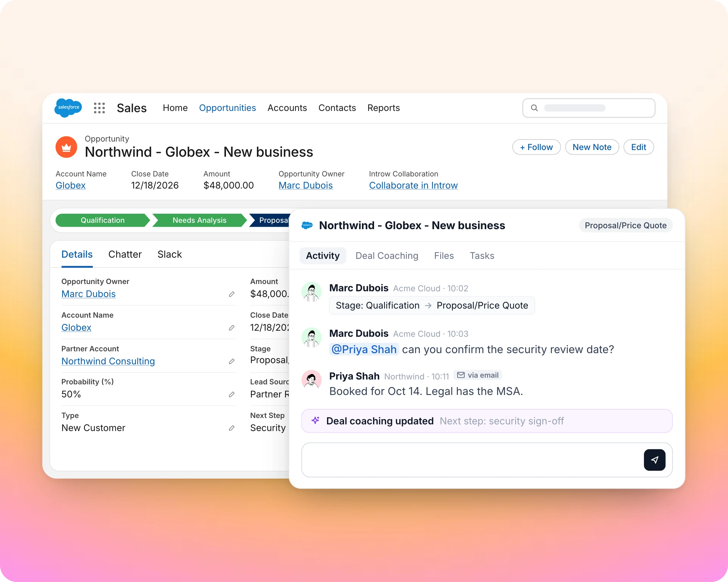Click the New Note button
Screen dimensions: 728x582
(x=592, y=147)
